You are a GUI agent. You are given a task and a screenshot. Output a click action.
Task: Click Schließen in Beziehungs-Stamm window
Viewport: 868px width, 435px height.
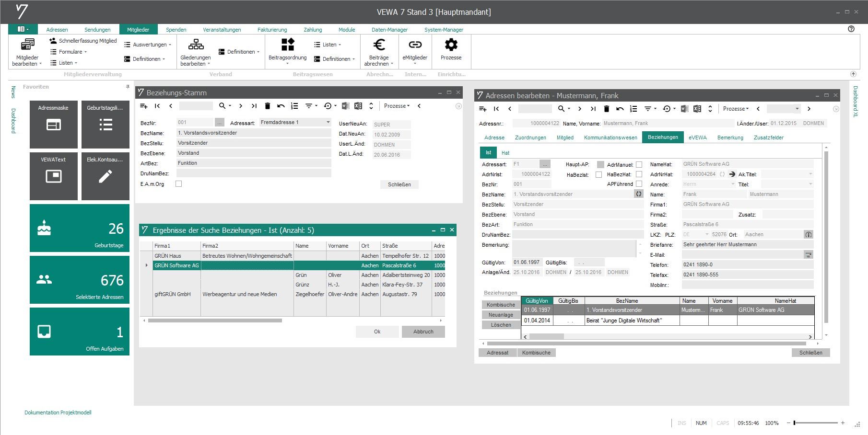(399, 184)
